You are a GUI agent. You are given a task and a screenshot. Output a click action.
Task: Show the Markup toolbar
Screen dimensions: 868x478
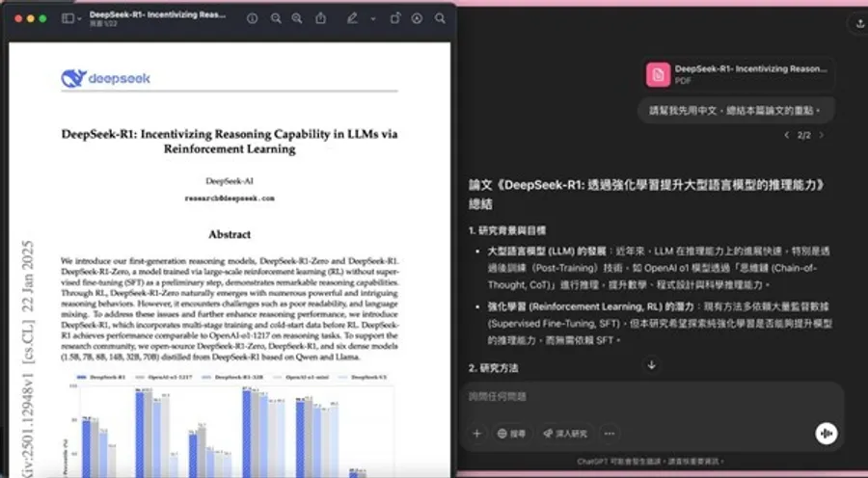(x=417, y=18)
